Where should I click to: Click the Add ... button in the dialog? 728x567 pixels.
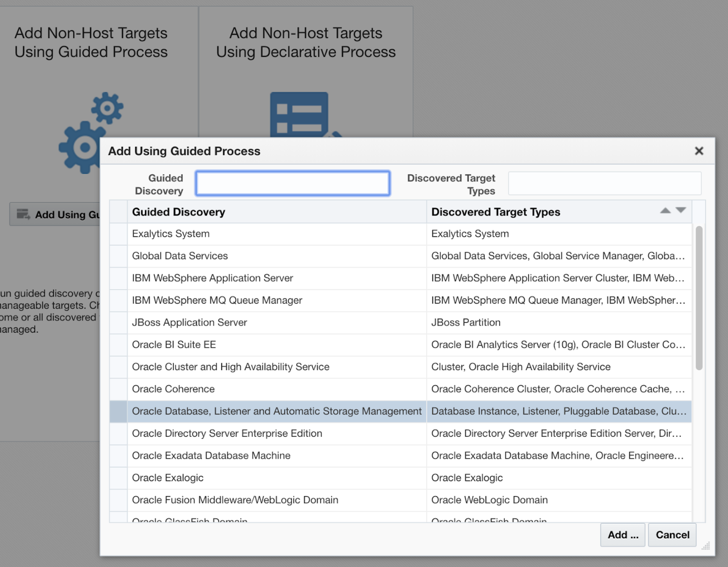tap(623, 535)
